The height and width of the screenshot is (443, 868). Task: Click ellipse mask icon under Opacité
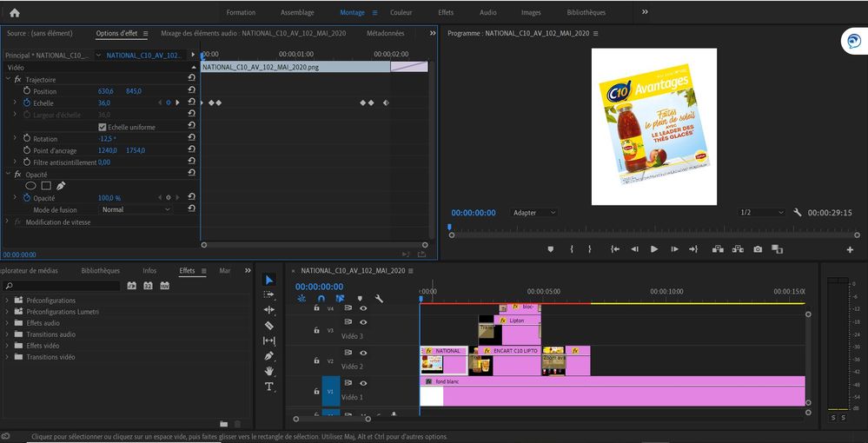coord(30,186)
